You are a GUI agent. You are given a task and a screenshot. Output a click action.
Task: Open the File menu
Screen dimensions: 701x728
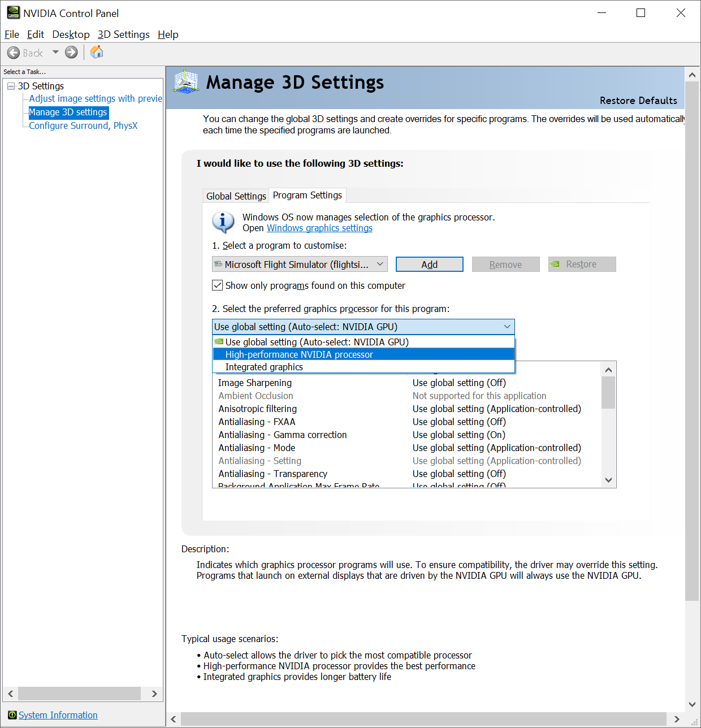12,34
